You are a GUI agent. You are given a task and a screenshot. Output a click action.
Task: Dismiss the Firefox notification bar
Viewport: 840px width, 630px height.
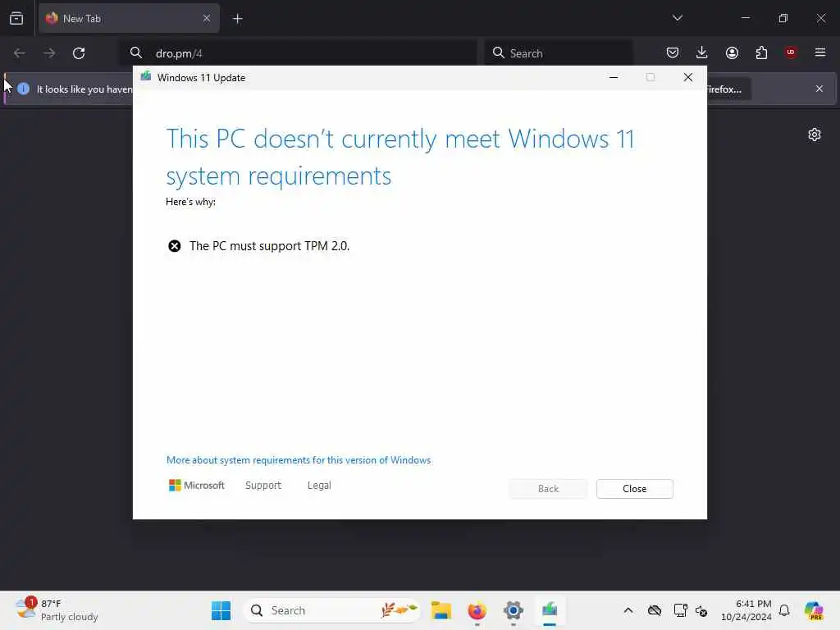click(x=819, y=89)
